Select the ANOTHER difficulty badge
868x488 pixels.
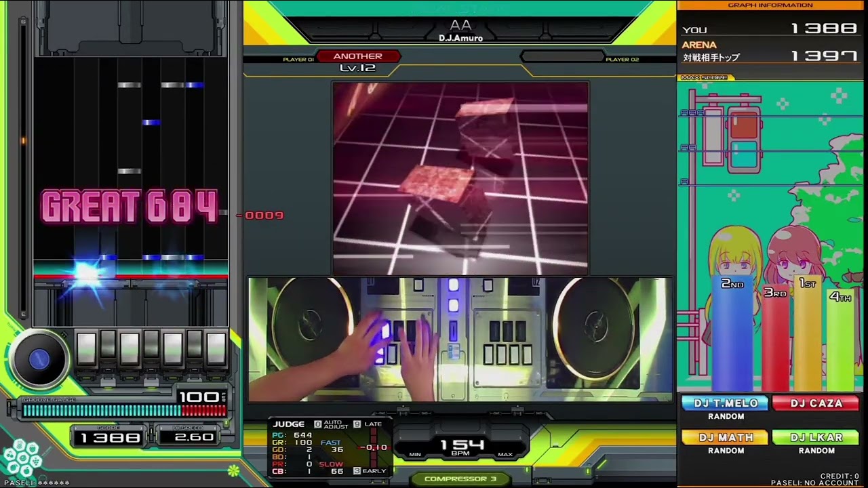(x=357, y=56)
